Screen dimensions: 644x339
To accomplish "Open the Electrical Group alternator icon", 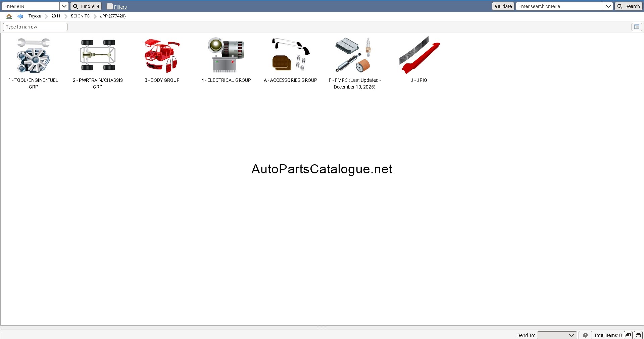I will point(226,55).
